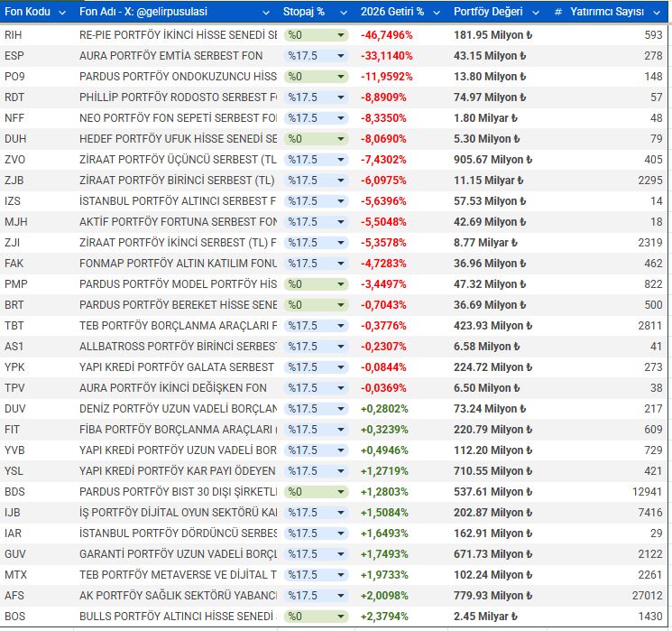Select investor count 12941

(647, 492)
